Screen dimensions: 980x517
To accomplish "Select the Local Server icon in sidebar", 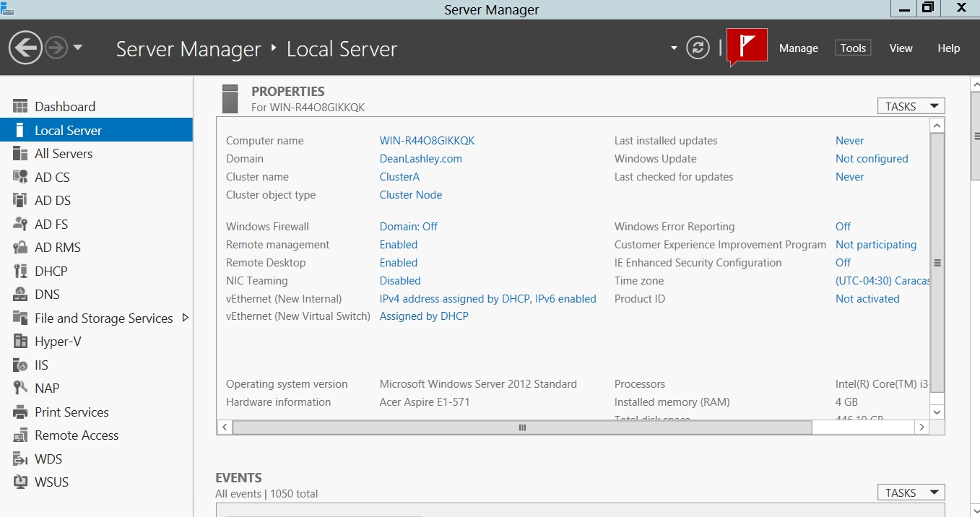I will pos(20,131).
